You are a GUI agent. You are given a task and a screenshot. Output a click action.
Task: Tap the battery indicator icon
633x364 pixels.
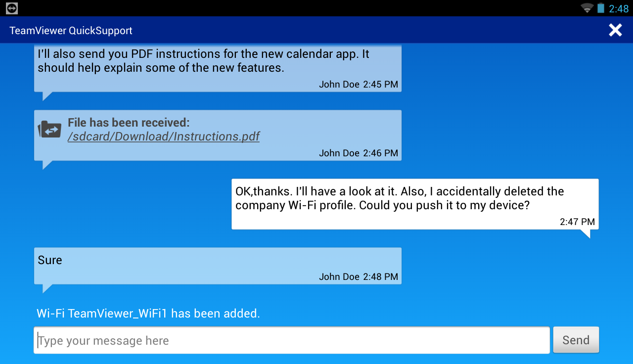(x=601, y=8)
